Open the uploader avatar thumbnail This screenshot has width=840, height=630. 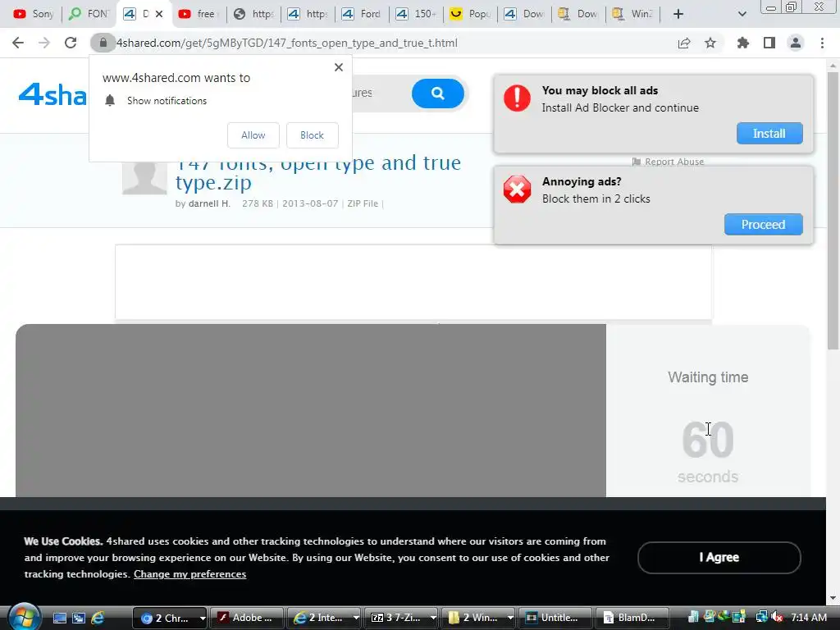click(x=144, y=177)
